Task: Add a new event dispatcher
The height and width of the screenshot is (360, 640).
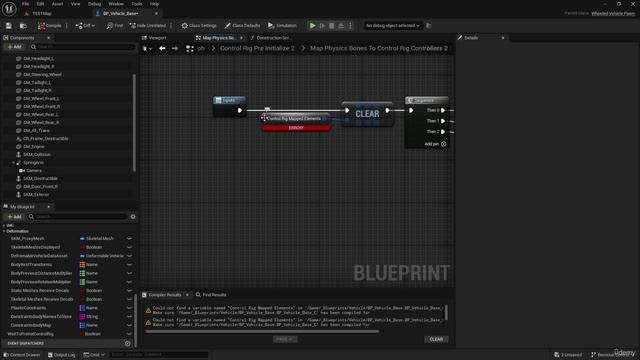Action: coord(127,344)
